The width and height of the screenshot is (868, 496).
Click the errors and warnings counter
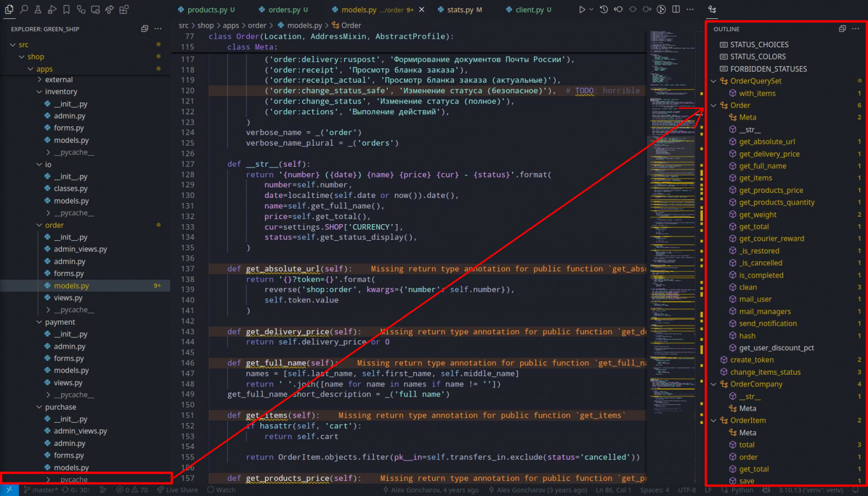coord(132,490)
